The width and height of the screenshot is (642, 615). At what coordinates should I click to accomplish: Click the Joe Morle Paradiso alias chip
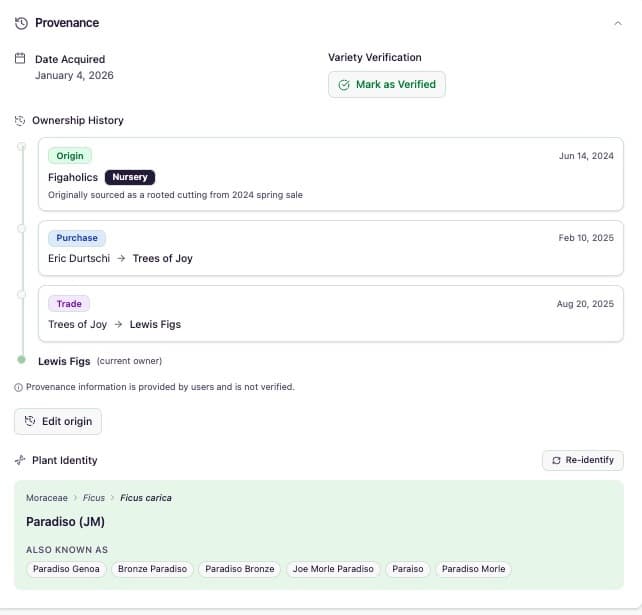(x=332, y=569)
